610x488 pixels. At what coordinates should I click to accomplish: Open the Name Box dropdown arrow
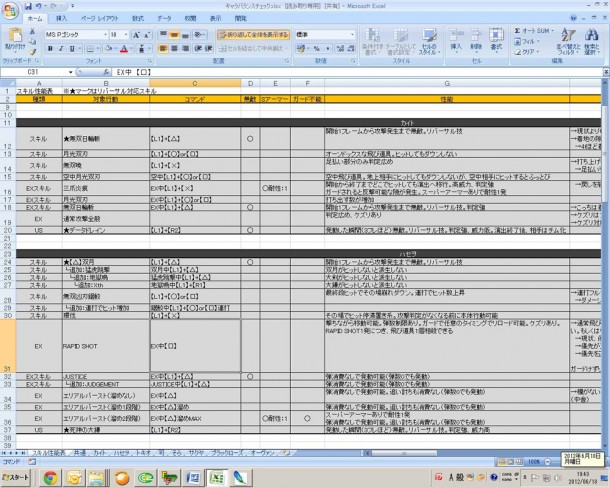(x=70, y=72)
